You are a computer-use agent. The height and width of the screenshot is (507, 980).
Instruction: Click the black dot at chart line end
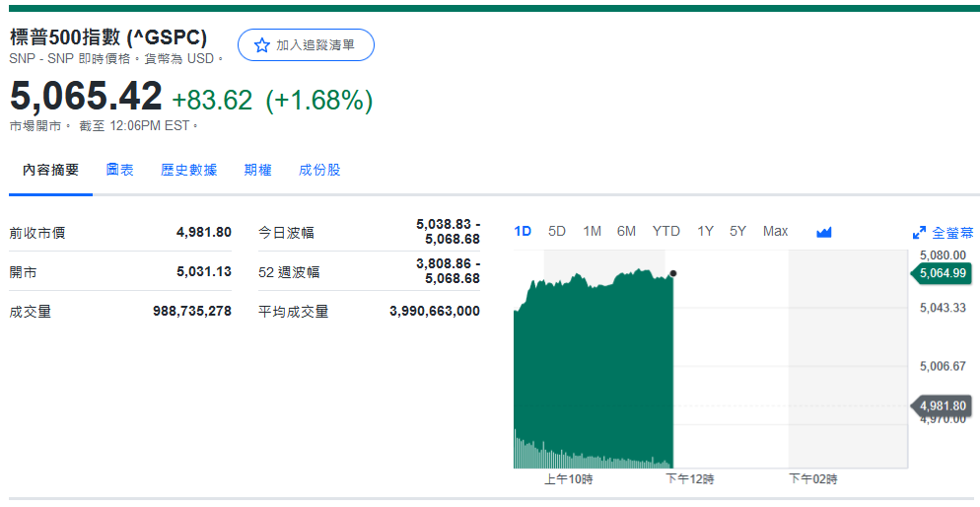click(673, 273)
